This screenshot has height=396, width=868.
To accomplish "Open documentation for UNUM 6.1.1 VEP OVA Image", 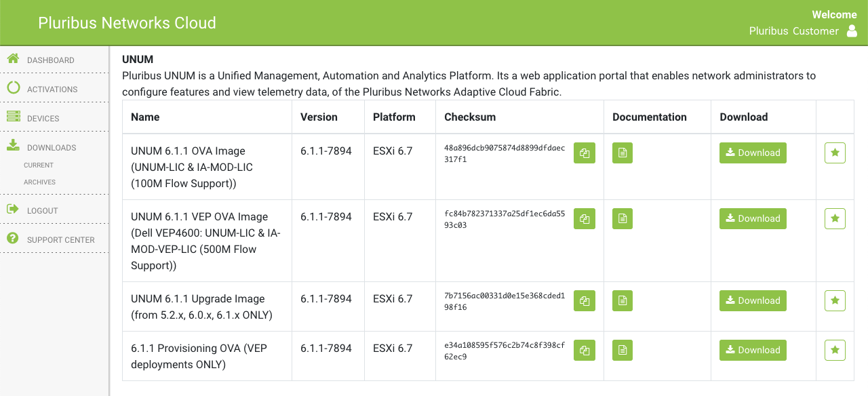I will (623, 219).
